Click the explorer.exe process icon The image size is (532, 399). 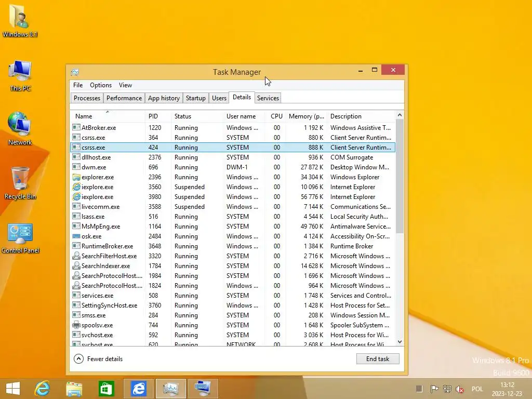pyautogui.click(x=76, y=177)
